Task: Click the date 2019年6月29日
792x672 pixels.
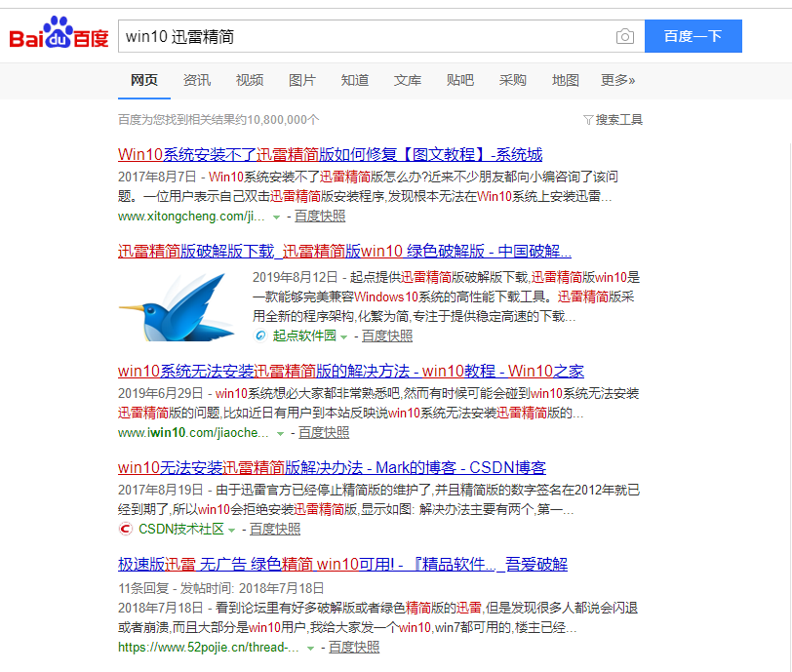Action: coord(161,394)
